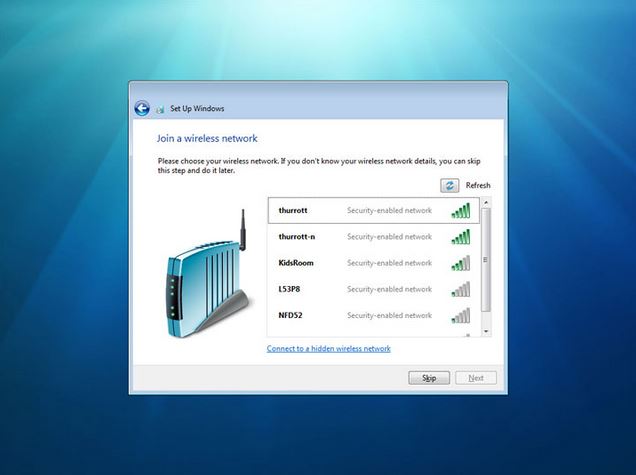
Task: Click the signal bars next to thurrott-n
Action: pos(460,237)
